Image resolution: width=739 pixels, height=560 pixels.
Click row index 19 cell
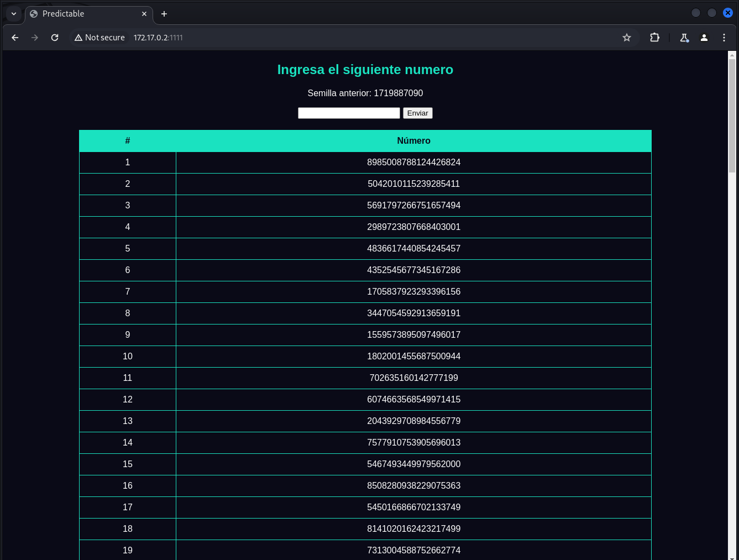[x=128, y=550]
